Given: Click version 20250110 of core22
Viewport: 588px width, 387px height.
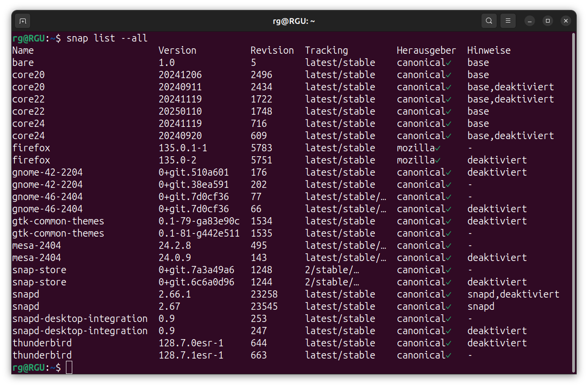Looking at the screenshot, I should [180, 112].
